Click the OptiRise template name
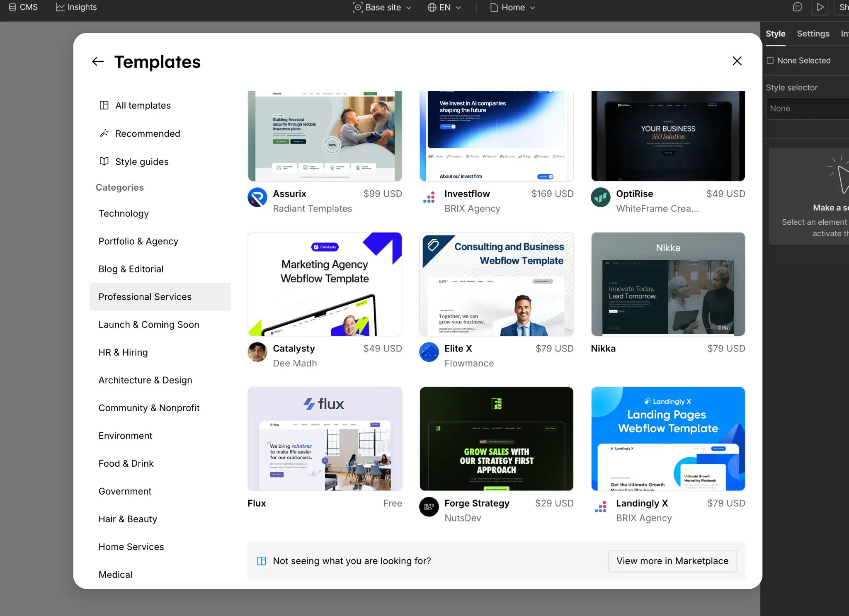 tap(634, 194)
